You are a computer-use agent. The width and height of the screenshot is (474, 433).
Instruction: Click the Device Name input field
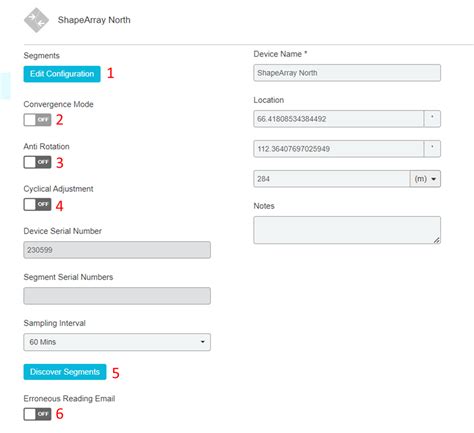tap(347, 73)
